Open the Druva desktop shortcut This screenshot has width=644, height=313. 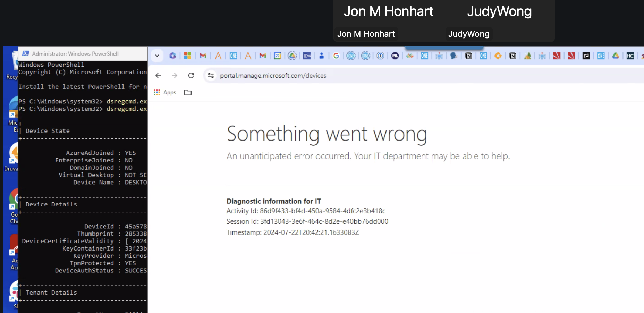point(11,157)
